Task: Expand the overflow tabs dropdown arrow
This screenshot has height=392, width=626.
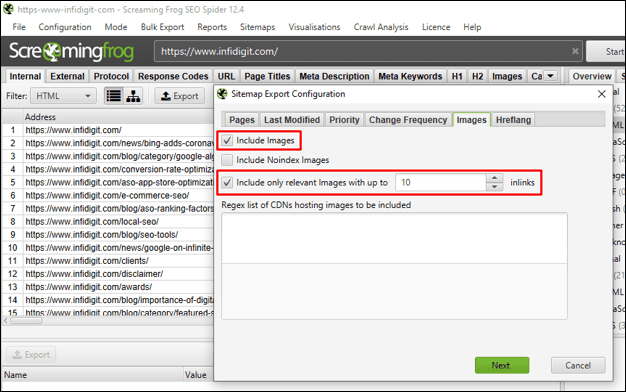Action: point(551,76)
